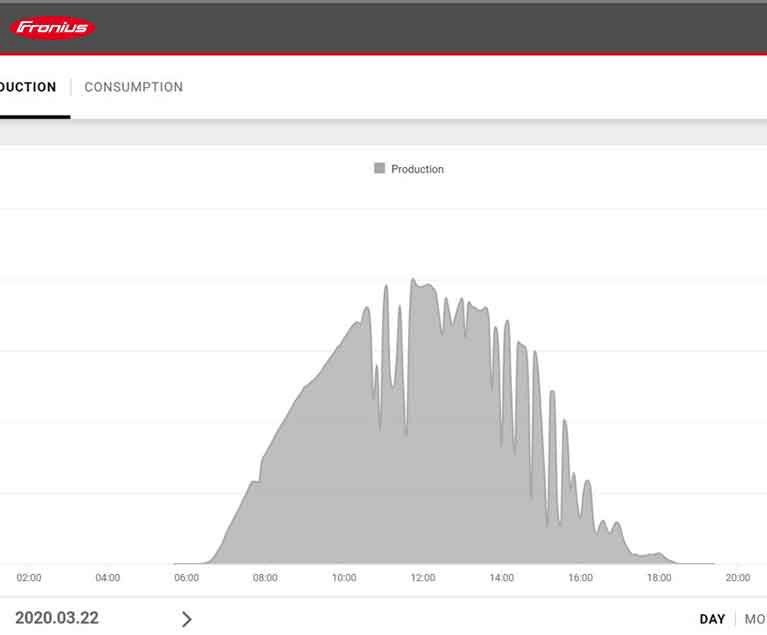
Task: Click the 06:00 time axis label
Action: click(x=186, y=577)
